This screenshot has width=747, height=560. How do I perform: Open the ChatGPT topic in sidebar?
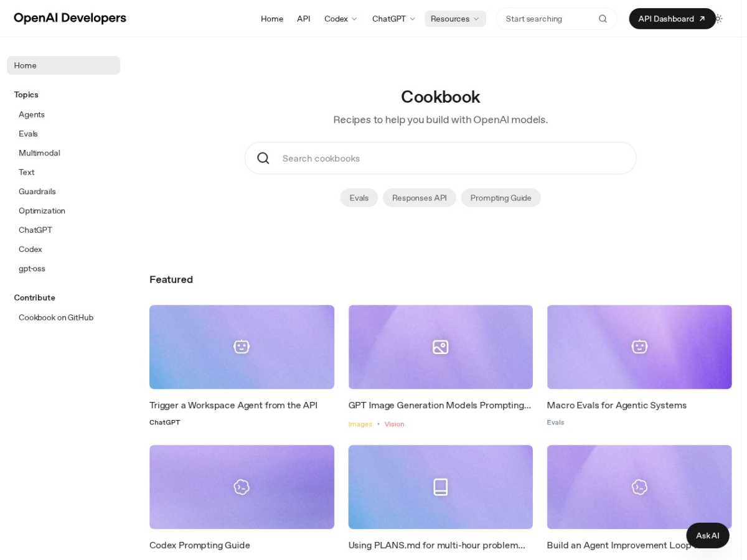(35, 230)
